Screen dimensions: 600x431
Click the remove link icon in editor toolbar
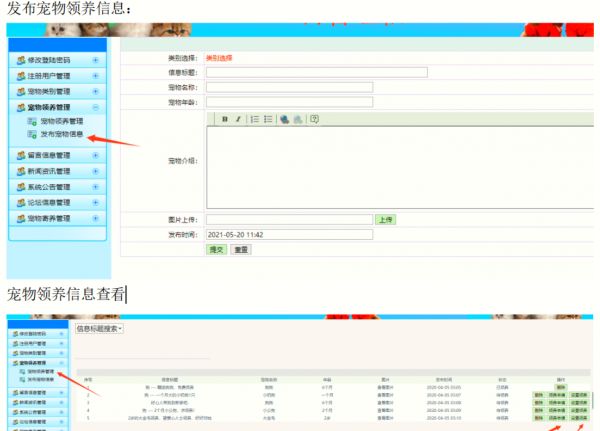click(298, 119)
